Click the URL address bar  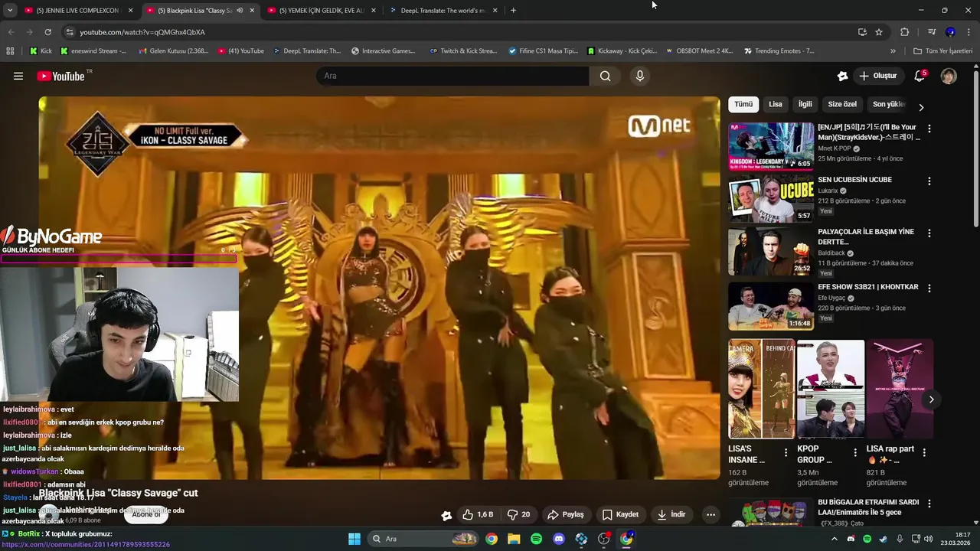[459, 32]
